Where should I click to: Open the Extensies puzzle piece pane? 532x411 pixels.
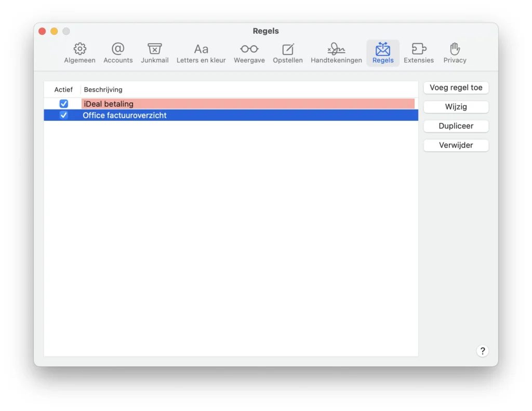click(419, 53)
